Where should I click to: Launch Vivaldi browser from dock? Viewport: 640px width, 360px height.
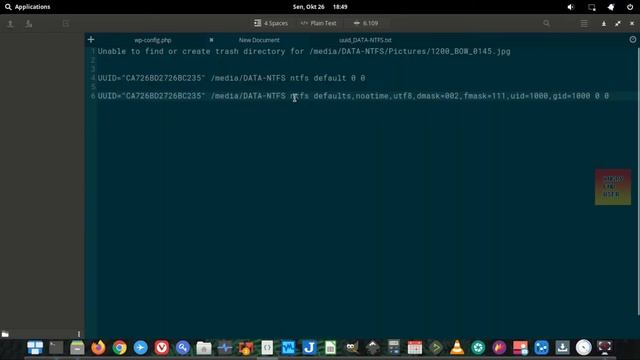click(162, 348)
